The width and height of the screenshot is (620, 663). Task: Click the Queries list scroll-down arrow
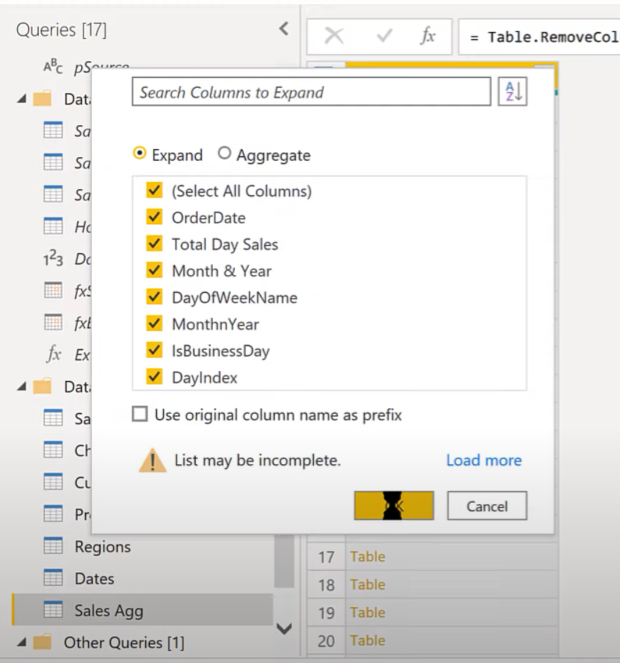pos(284,628)
